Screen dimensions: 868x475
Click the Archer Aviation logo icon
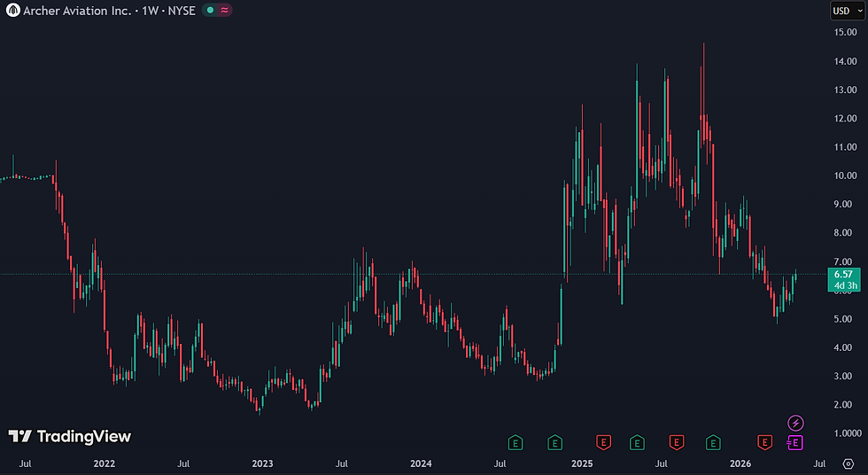coord(12,10)
